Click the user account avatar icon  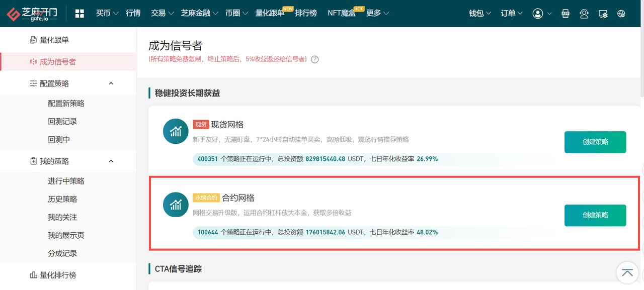tap(538, 14)
